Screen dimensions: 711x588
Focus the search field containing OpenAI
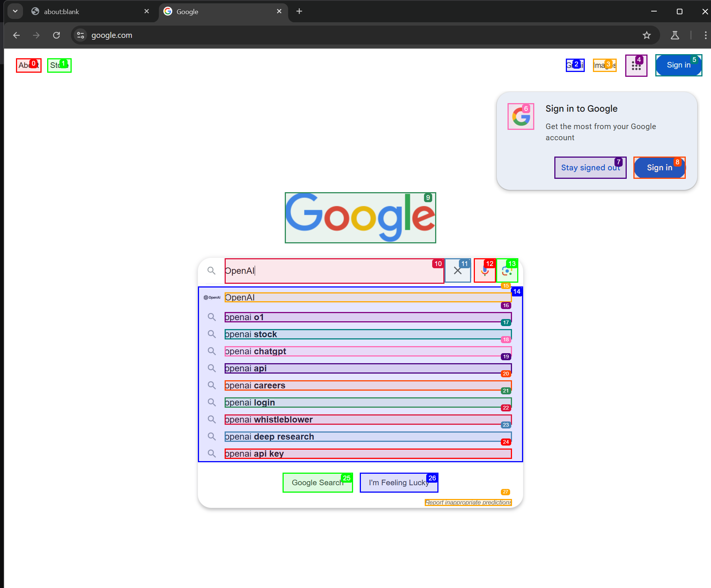tap(335, 271)
